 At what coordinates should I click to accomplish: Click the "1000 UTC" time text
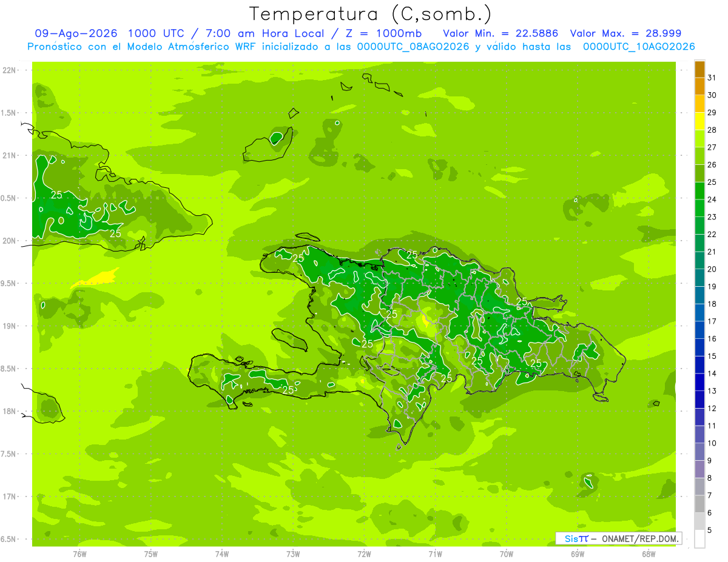pos(155,33)
